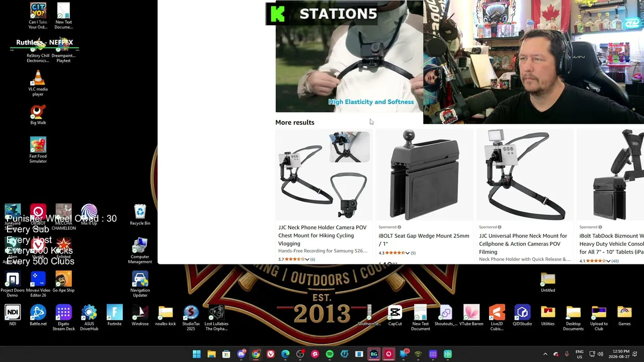Image resolution: width=644 pixels, height=362 pixels.
Task: Click the Sponsored info label above iBOLT Seat Gap
Action: coord(390,227)
